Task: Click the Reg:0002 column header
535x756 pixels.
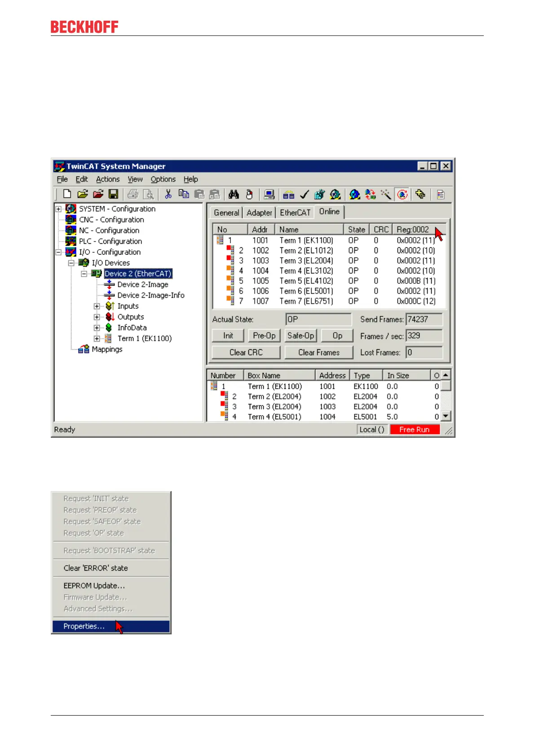Action: [x=419, y=229]
